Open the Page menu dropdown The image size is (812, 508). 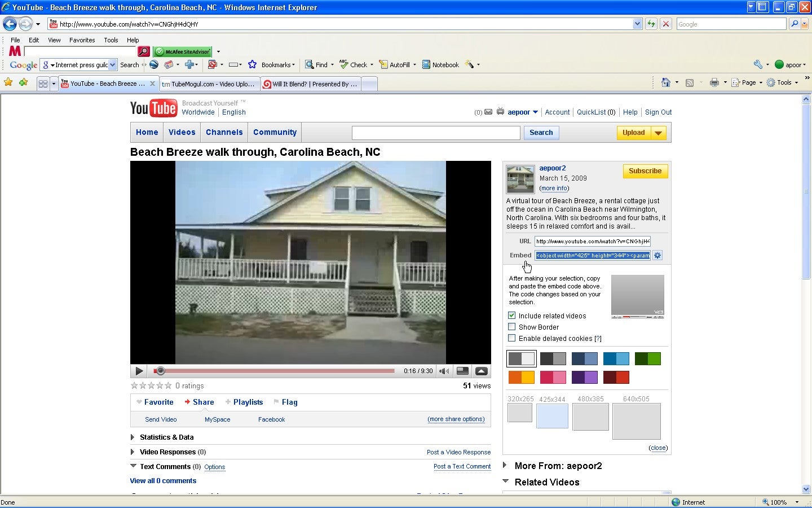coord(747,82)
